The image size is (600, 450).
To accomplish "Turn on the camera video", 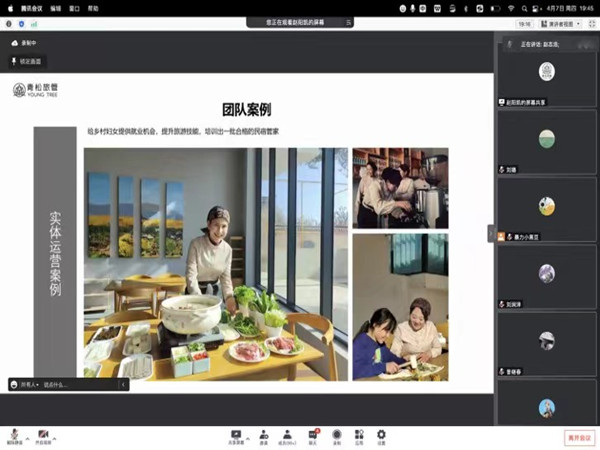I will click(43, 434).
